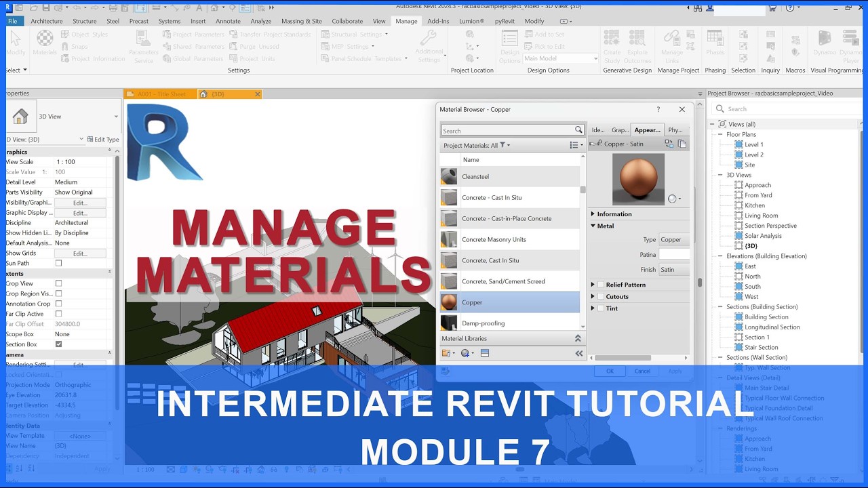Enable the Relief Pattern checkbox

tap(601, 285)
